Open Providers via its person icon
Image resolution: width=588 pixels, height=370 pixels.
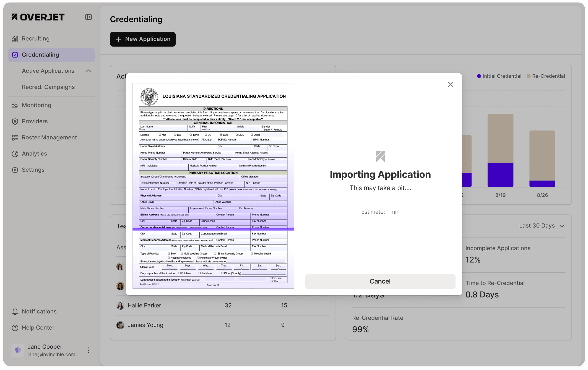(x=15, y=121)
